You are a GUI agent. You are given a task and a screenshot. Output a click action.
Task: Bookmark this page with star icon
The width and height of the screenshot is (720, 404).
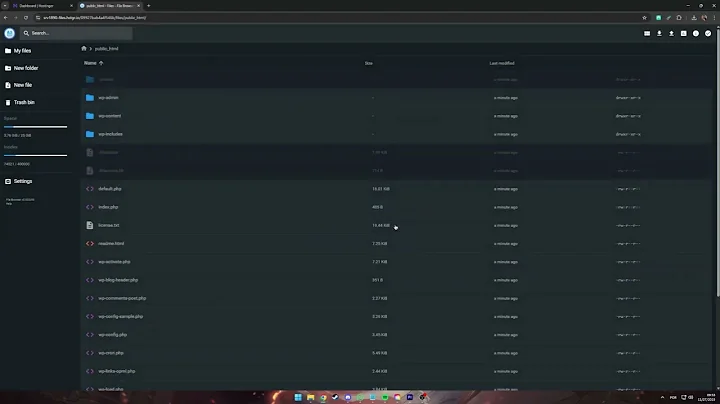coord(644,17)
